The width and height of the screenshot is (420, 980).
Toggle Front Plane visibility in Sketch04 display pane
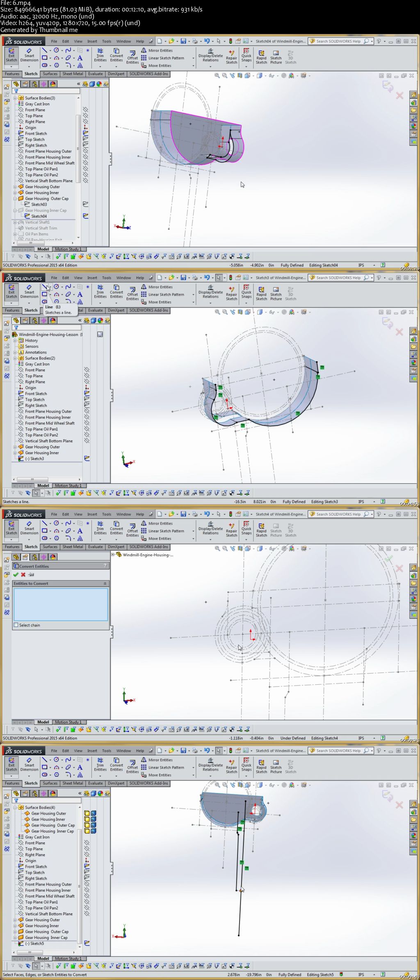[x=86, y=110]
